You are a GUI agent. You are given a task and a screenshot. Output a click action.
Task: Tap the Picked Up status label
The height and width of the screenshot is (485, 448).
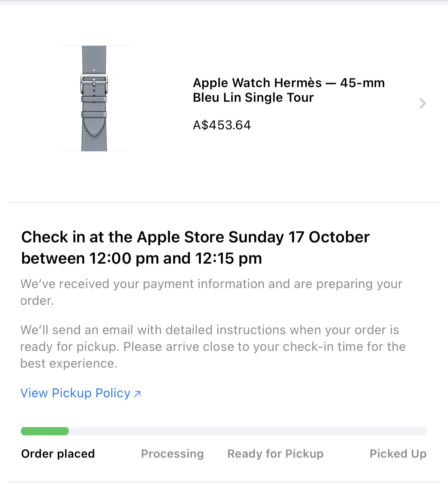(398, 454)
